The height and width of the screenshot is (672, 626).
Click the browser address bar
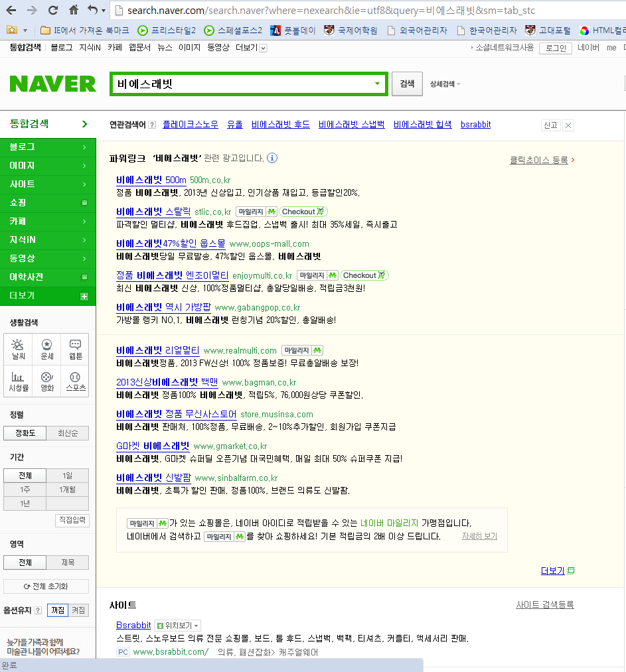coord(368,11)
